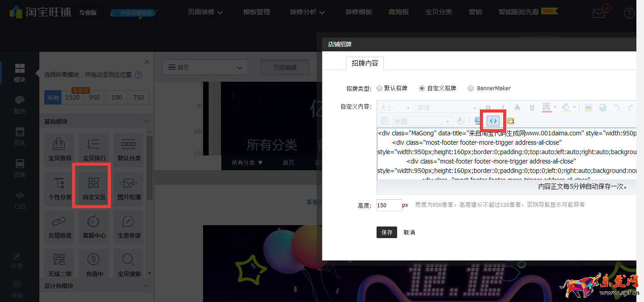Image resolution: width=644 pixels, height=302 pixels.
Task: Click 取消 to cancel the dialog
Action: [x=409, y=232]
